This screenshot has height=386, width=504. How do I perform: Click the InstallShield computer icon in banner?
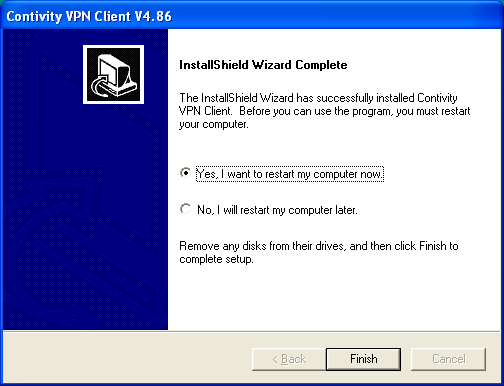pyautogui.click(x=113, y=74)
